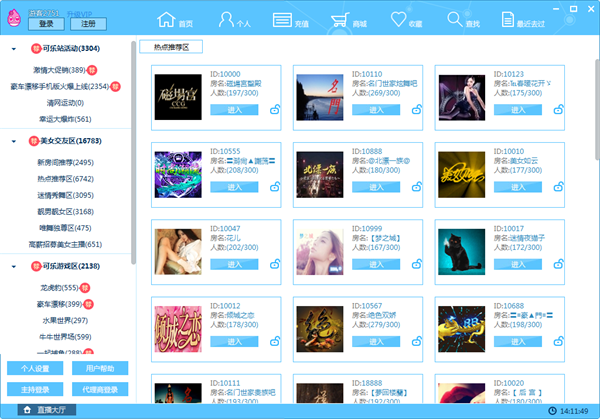The height and width of the screenshot is (419, 600).
Task: Click the clock icon in status bar
Action: pos(552,411)
